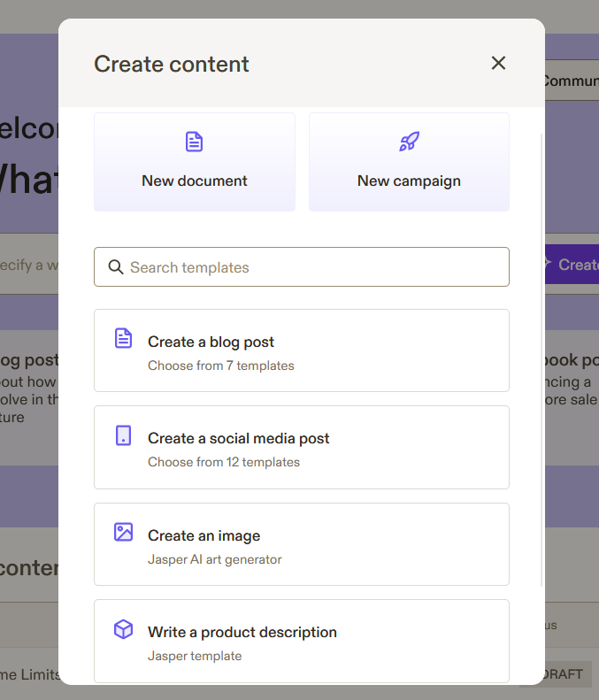The image size is (599, 700).
Task: Close the Create content dialog
Action: pos(498,63)
